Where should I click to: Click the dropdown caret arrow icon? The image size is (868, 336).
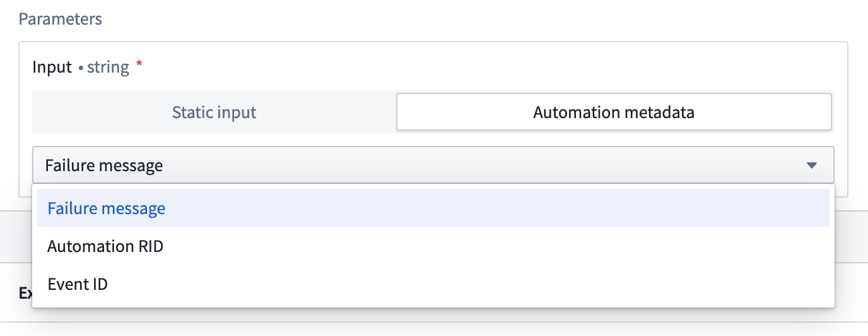[811, 165]
